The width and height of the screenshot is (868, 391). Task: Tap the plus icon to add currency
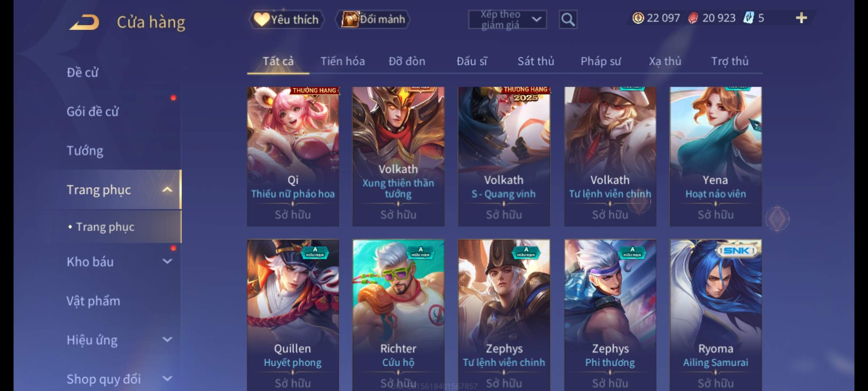(x=801, y=18)
